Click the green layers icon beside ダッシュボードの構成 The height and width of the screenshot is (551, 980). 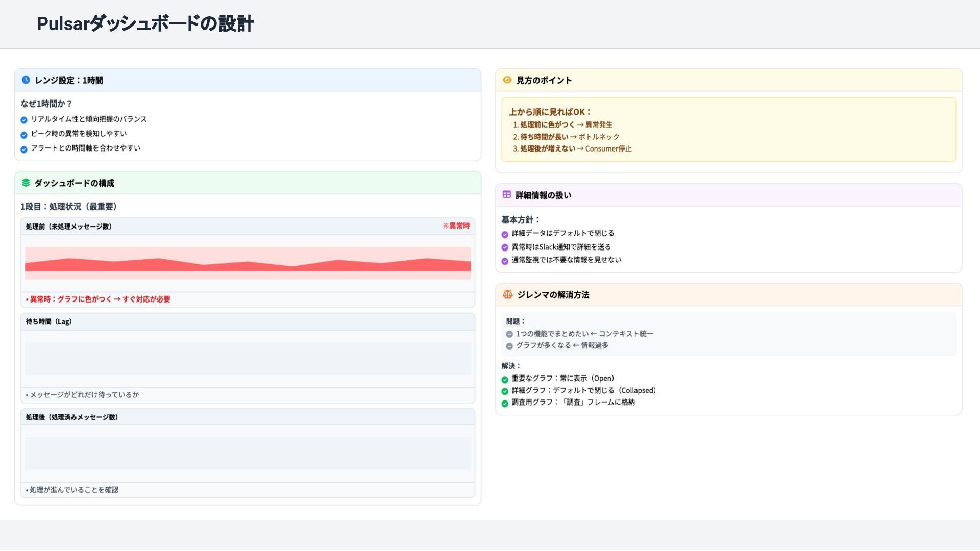coord(26,183)
